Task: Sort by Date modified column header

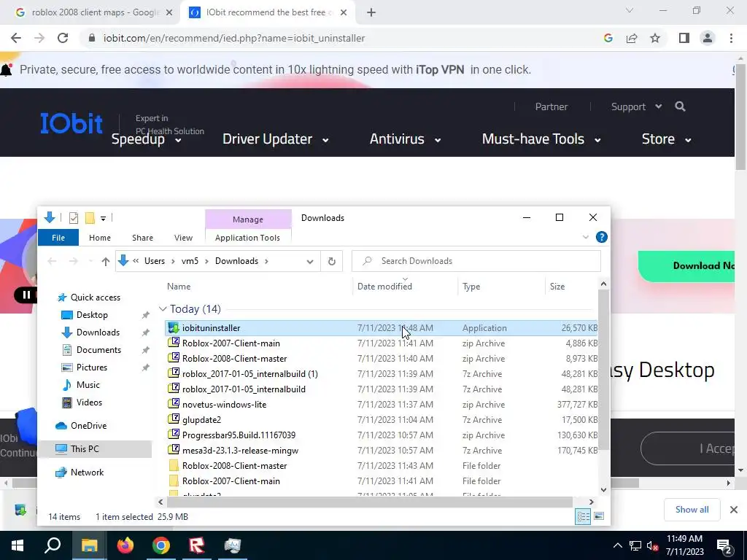Action: 405,286
